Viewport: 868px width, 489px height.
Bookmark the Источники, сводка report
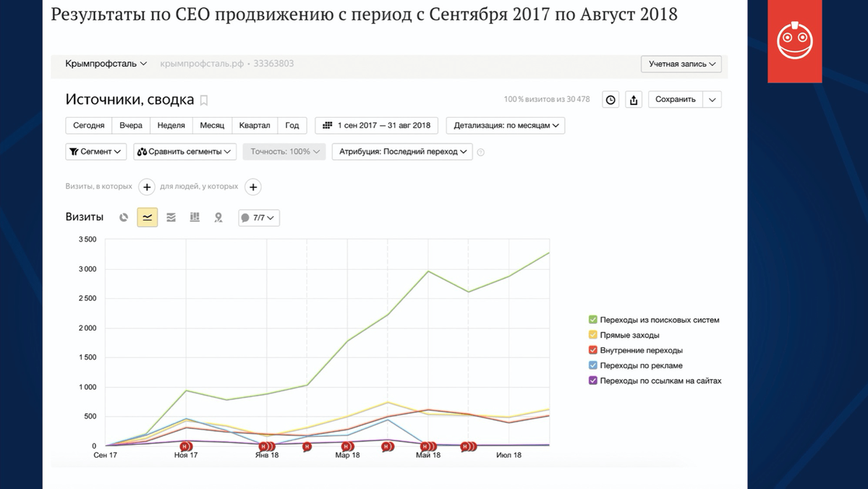tap(203, 100)
